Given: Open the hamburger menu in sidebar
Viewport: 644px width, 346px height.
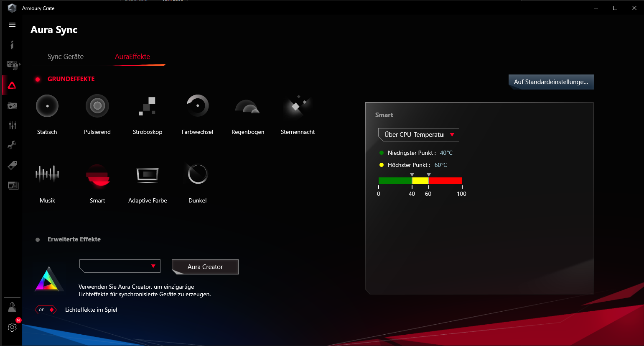Looking at the screenshot, I should [x=12, y=25].
